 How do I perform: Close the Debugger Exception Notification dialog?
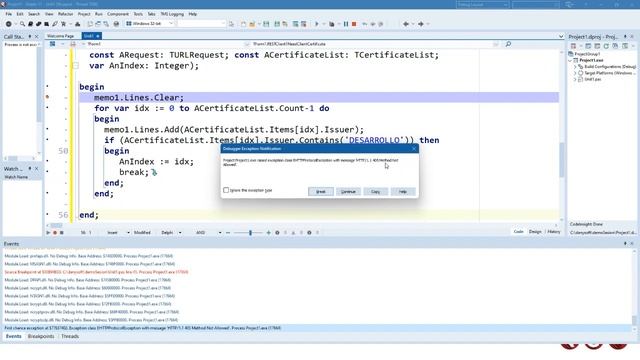coord(414,149)
